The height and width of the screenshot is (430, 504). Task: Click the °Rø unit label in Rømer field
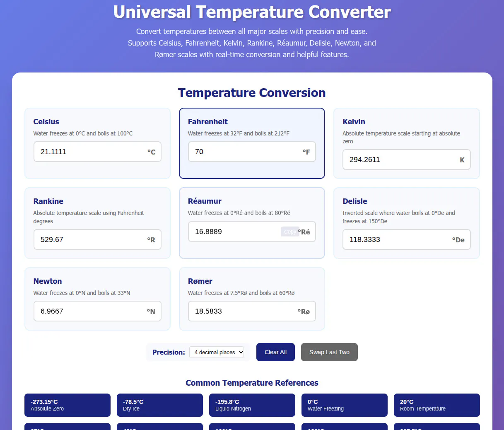304,312
